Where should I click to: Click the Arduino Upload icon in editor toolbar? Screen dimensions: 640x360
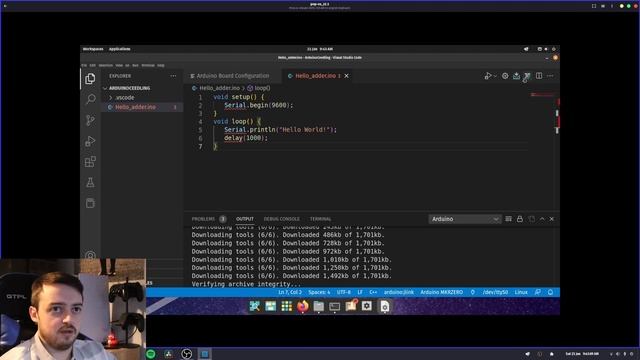[516, 76]
